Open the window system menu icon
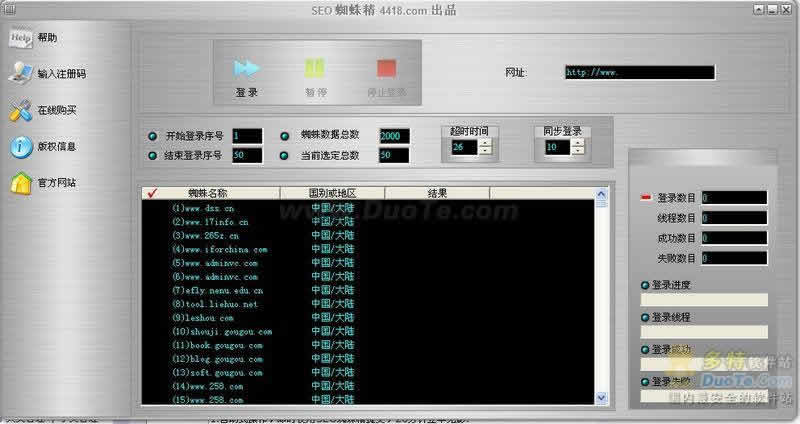Viewport: 800px width, 424px height. [9, 9]
